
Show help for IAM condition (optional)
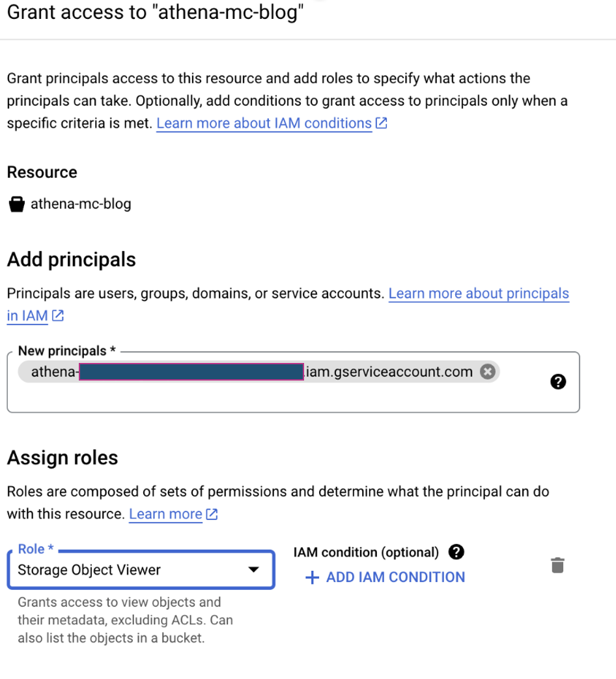[457, 553]
